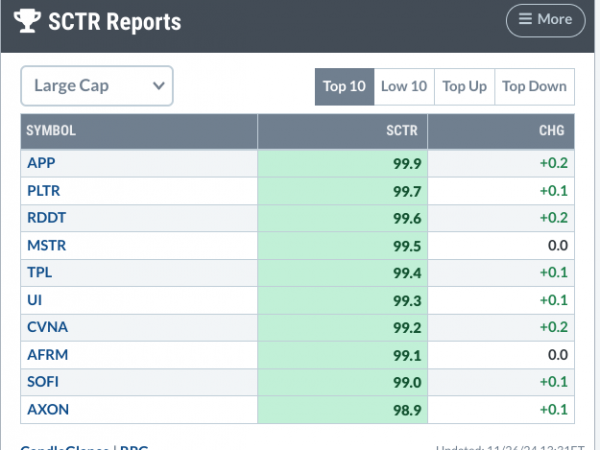
Task: Click the 99.0 SCTR value for SOFI
Action: pos(407,383)
